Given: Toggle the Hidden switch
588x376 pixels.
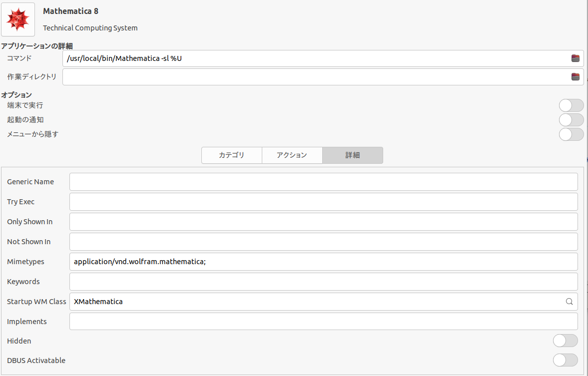Looking at the screenshot, I should pos(565,341).
